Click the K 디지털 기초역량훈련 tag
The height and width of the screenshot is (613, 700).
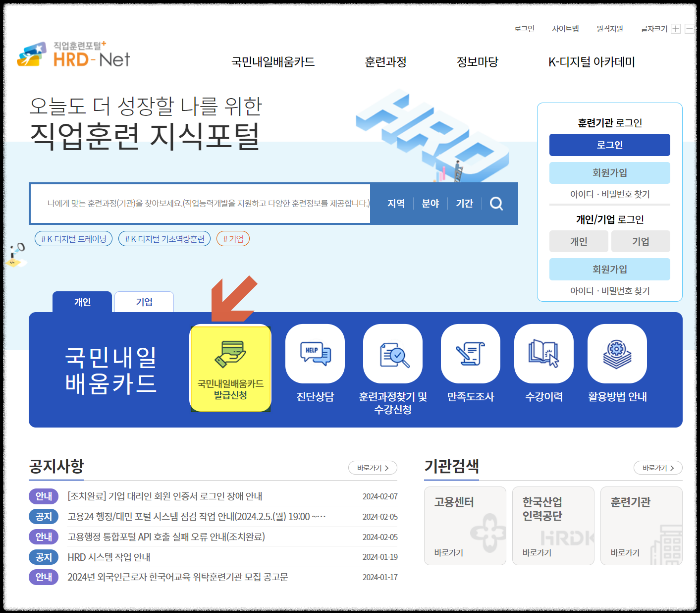164,239
